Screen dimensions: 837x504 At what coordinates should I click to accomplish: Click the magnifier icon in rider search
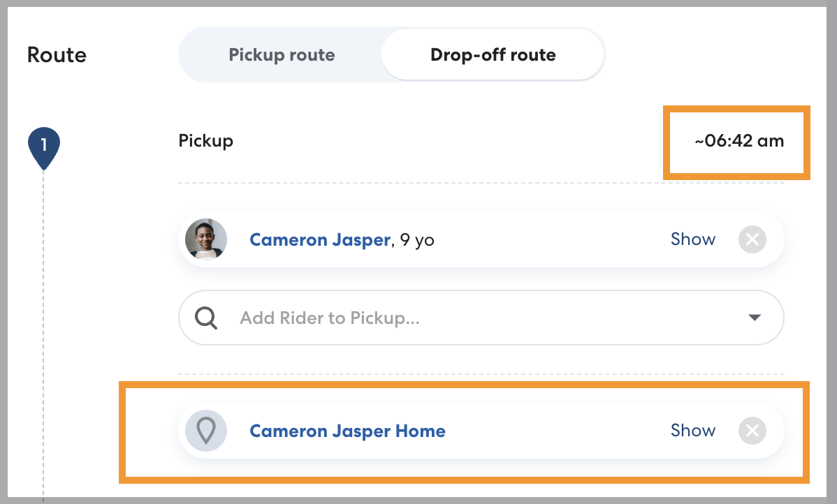coord(205,318)
